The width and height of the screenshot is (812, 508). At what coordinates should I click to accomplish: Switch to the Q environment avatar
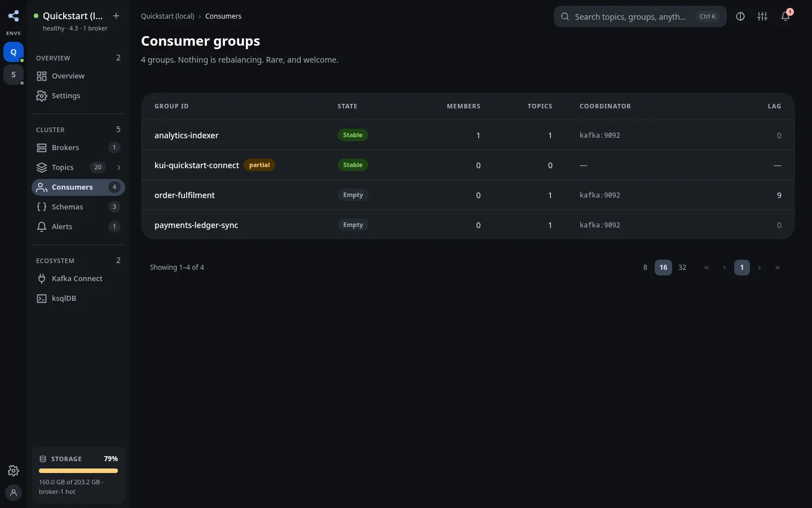click(14, 52)
